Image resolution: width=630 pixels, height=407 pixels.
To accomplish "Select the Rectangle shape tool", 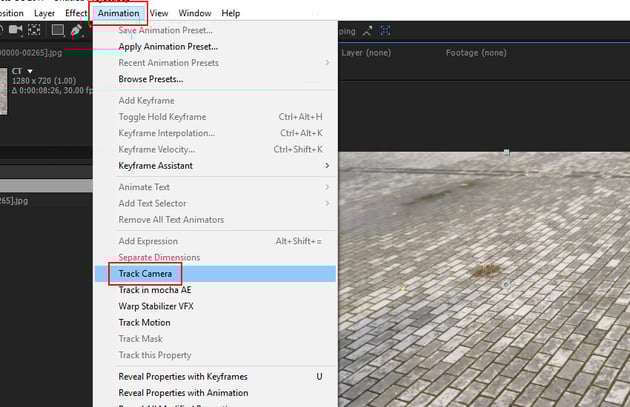I will [x=58, y=30].
